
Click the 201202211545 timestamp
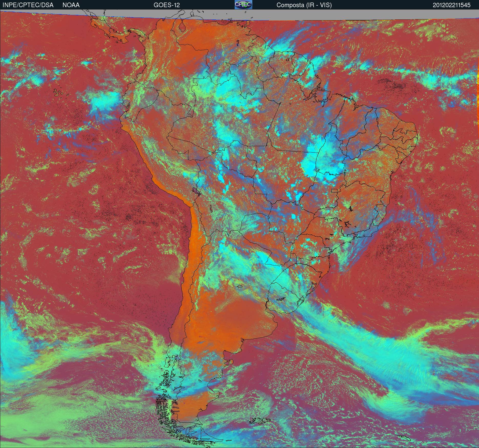pyautogui.click(x=452, y=5)
